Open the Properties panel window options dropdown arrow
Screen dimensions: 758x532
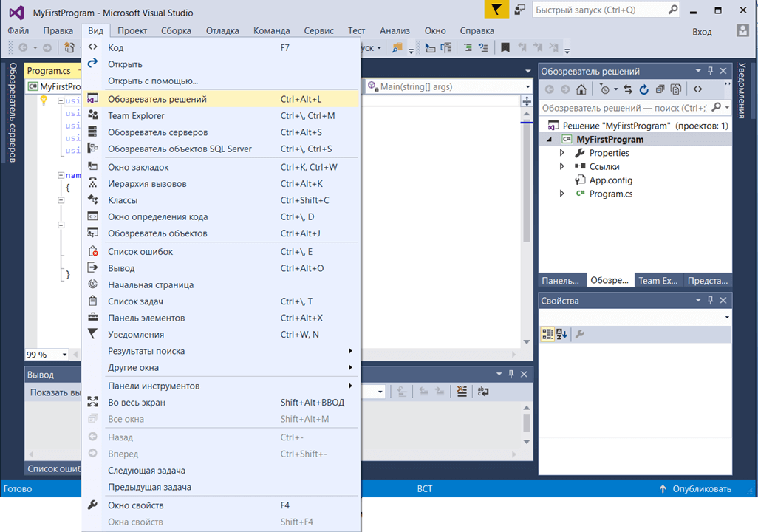[698, 300]
